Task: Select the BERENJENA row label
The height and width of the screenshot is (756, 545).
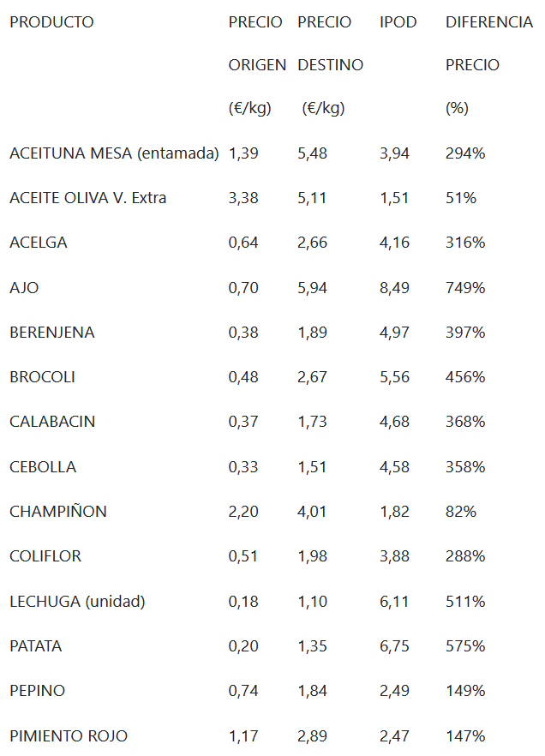Action: click(51, 333)
